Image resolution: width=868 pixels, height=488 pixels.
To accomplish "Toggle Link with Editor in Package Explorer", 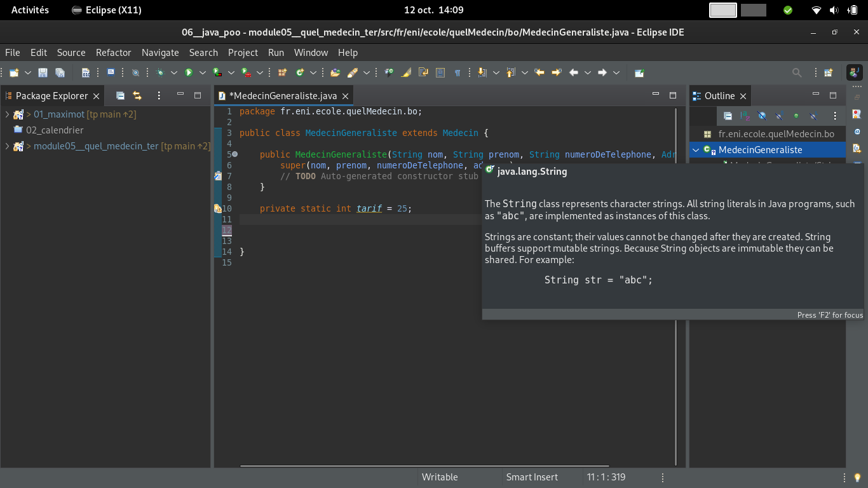I will (137, 96).
